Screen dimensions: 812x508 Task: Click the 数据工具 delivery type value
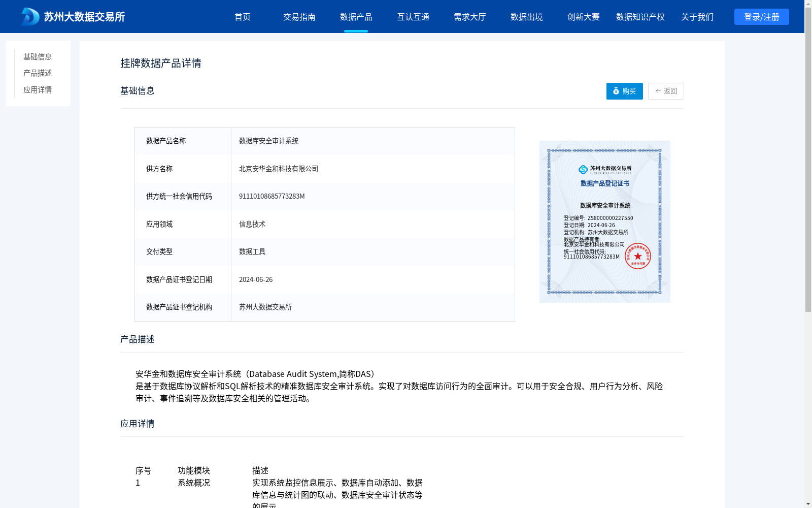click(252, 251)
